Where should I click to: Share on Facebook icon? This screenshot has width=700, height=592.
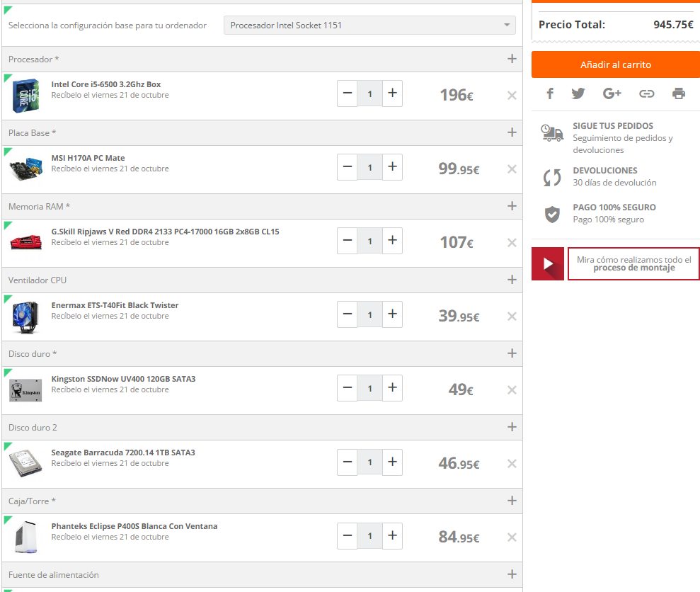pos(550,93)
